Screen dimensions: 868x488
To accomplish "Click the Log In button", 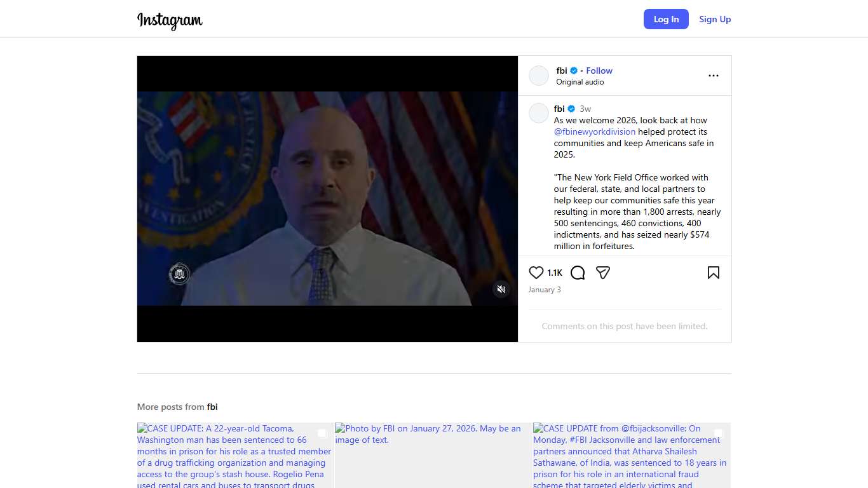I will click(x=666, y=19).
